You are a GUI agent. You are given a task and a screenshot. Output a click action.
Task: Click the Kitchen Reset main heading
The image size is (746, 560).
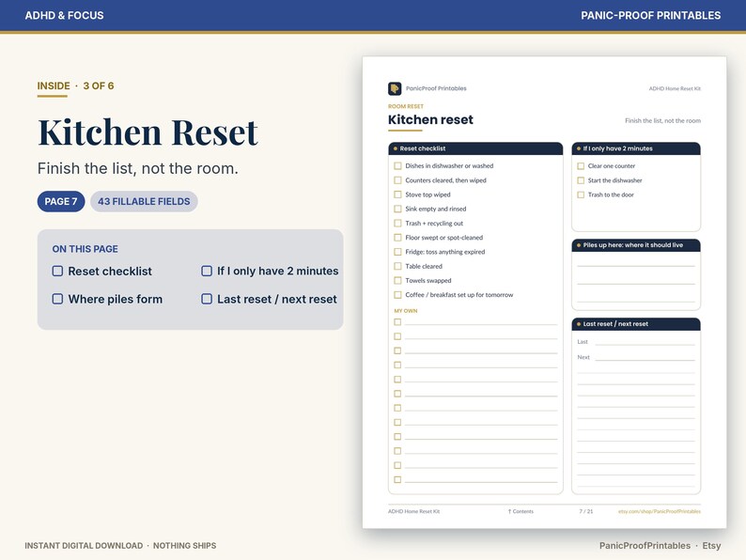148,132
